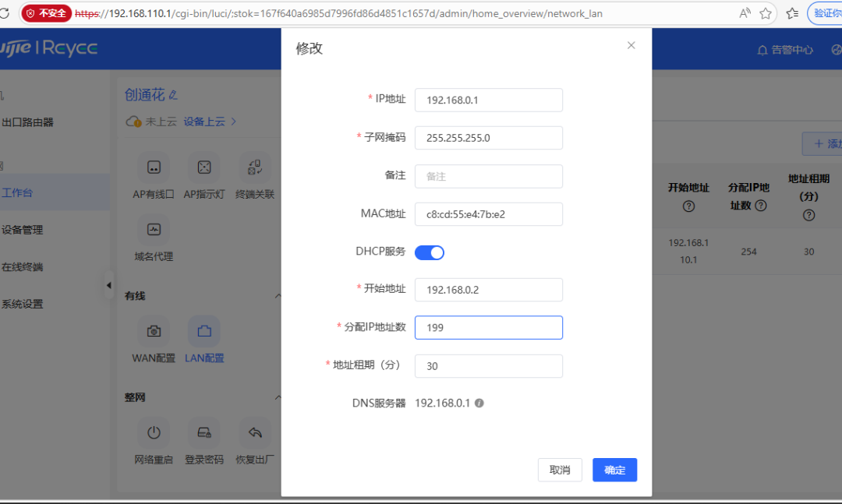The width and height of the screenshot is (842, 504).
Task: Collapse the 有线 section chevron
Action: click(x=278, y=296)
